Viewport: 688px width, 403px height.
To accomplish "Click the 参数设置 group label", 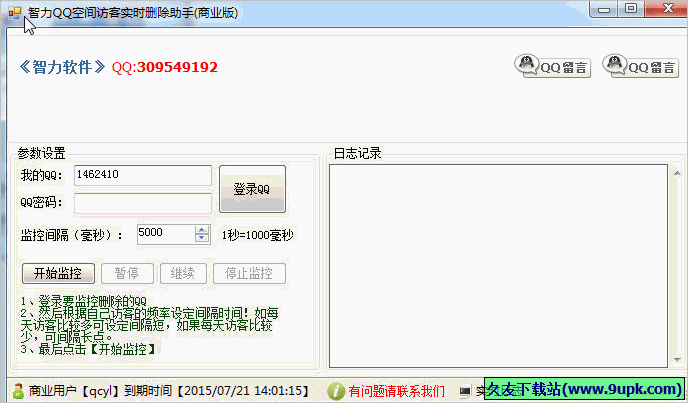I will 41,153.
